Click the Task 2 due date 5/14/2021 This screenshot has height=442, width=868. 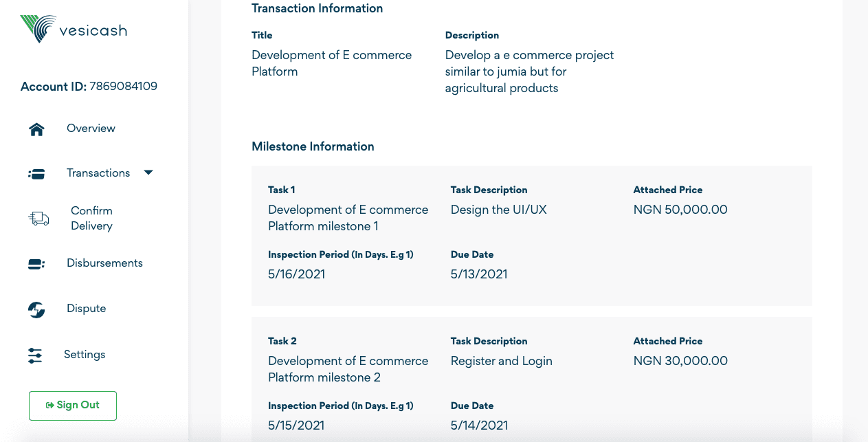click(479, 426)
